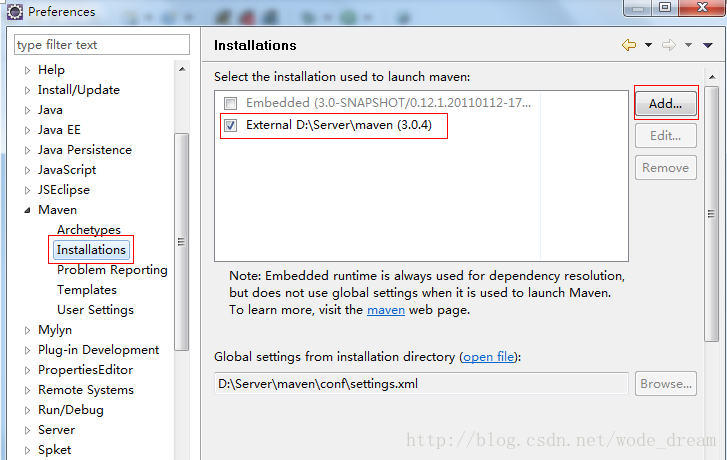This screenshot has height=460, width=727.
Task: Focus the type filter text field
Action: 102,45
